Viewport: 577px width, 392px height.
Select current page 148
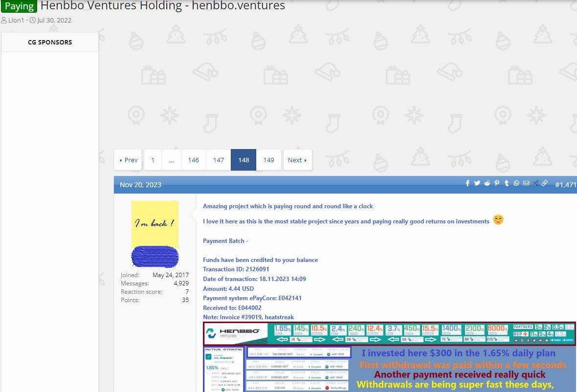click(x=244, y=160)
